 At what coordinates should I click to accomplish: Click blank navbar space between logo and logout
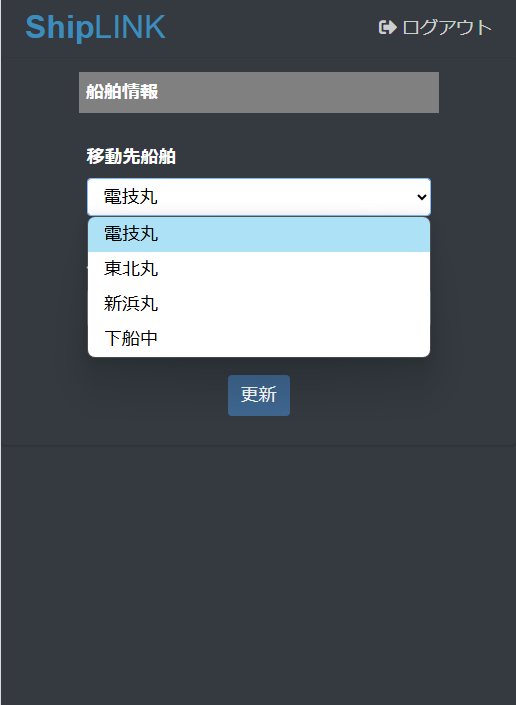pos(272,28)
